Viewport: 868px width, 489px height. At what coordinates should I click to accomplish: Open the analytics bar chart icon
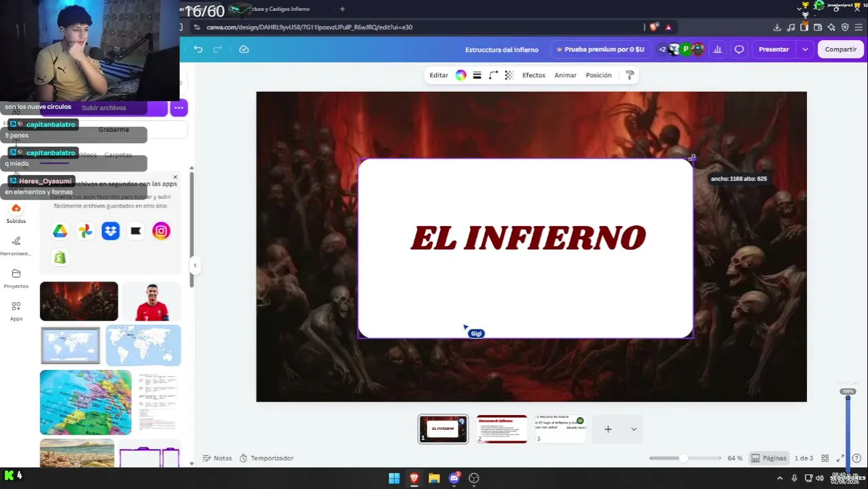(x=717, y=50)
